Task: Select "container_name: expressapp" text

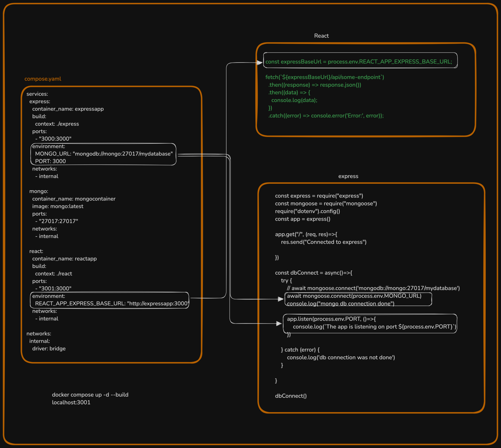Action: [68, 109]
